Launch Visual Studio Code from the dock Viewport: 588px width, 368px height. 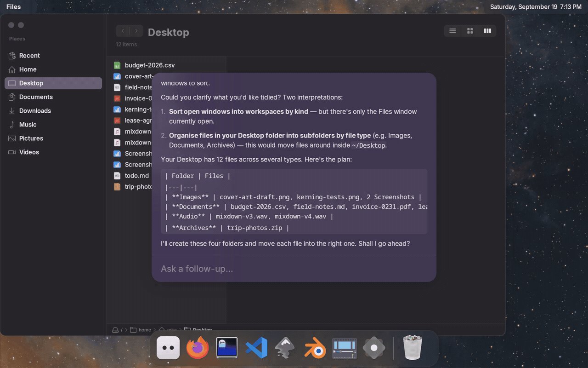click(256, 348)
